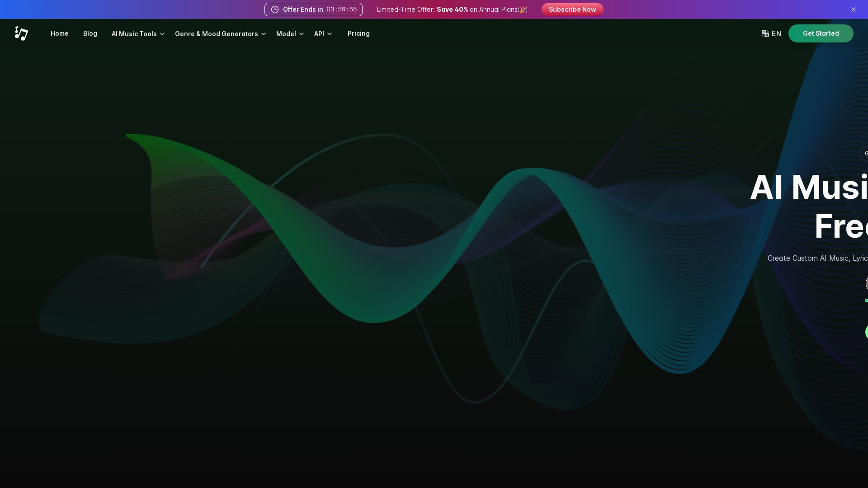Screen dimensions: 868x488
Task: Open the Model dropdown menu
Action: pos(290,34)
